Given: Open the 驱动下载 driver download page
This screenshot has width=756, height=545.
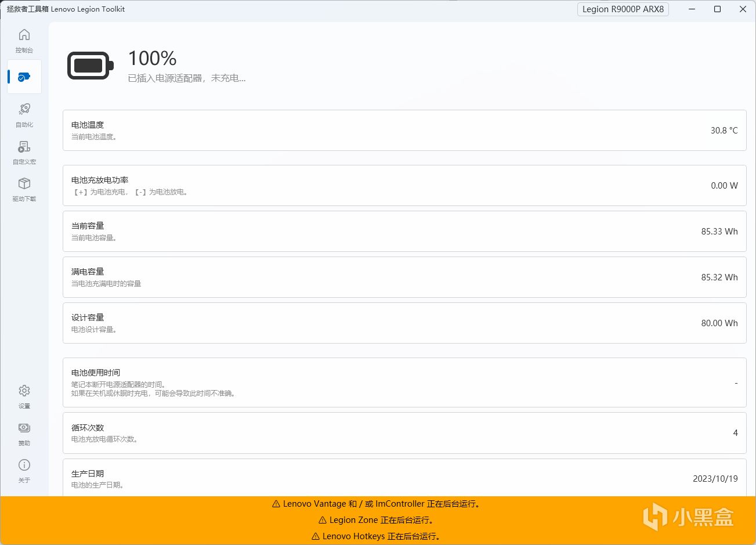Looking at the screenshot, I should click(x=24, y=189).
